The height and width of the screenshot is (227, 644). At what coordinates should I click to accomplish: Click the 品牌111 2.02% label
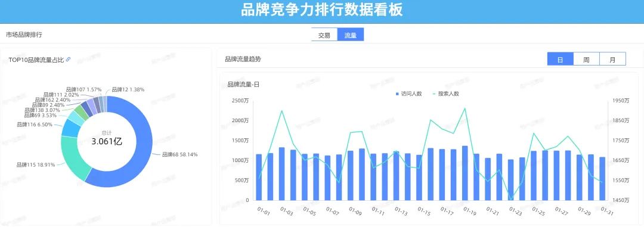tap(61, 95)
